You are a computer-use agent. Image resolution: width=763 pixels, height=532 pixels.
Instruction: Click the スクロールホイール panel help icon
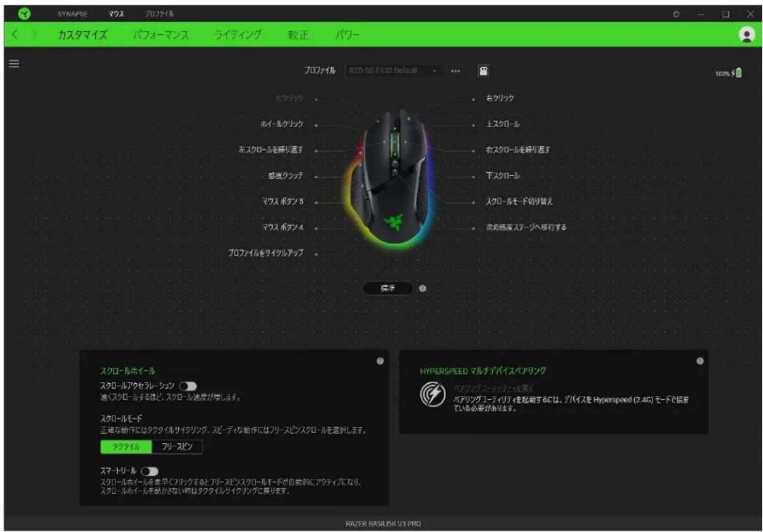(x=379, y=361)
